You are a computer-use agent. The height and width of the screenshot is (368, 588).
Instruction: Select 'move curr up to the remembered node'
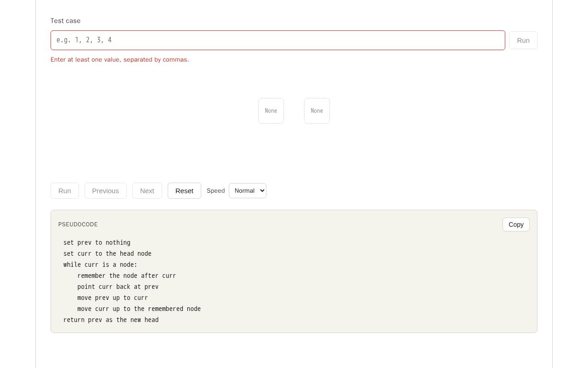[x=139, y=309]
